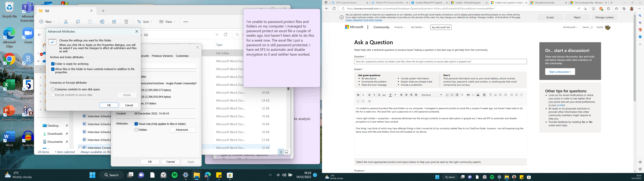Check the Hidden attribute checkbox
The image size is (644, 181).
136,130
